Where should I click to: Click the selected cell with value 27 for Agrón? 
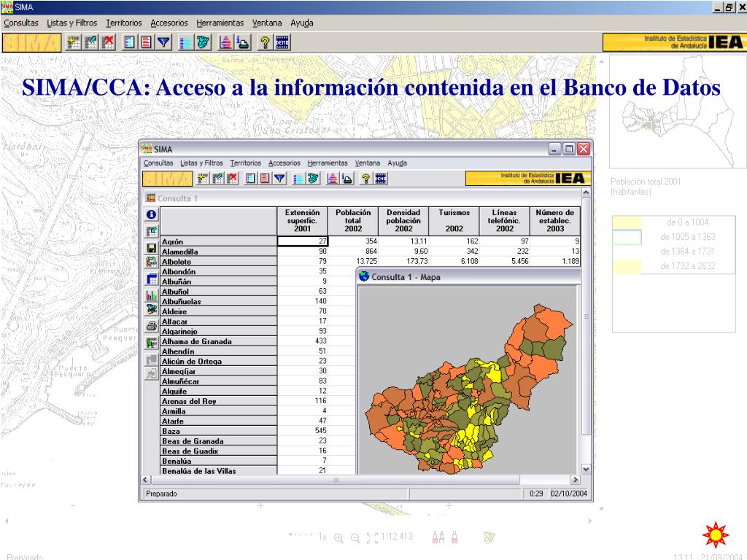coord(303,241)
